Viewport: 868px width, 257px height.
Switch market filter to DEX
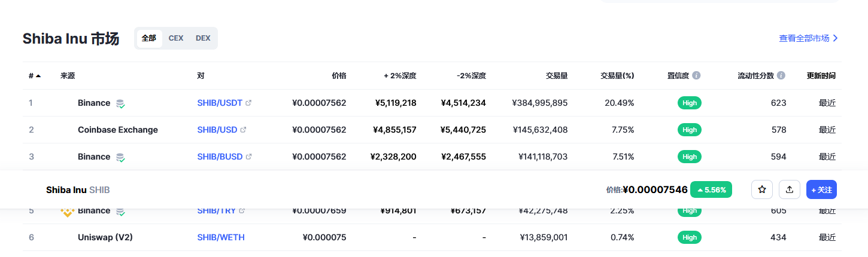tap(203, 38)
